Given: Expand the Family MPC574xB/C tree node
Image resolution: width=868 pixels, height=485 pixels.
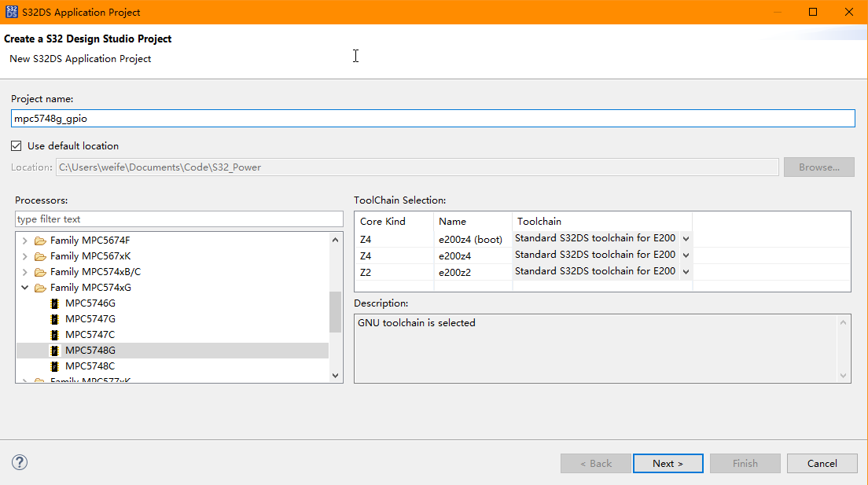Looking at the screenshot, I should [x=24, y=271].
